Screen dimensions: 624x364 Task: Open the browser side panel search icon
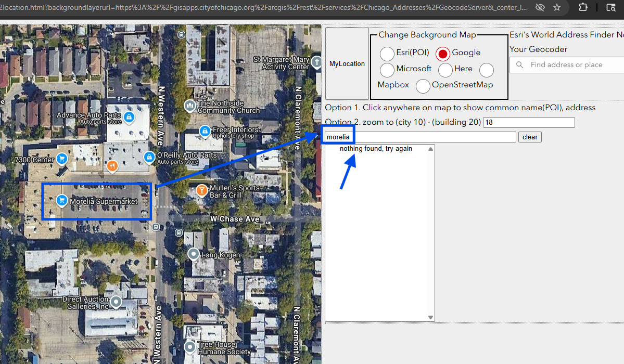point(611,8)
